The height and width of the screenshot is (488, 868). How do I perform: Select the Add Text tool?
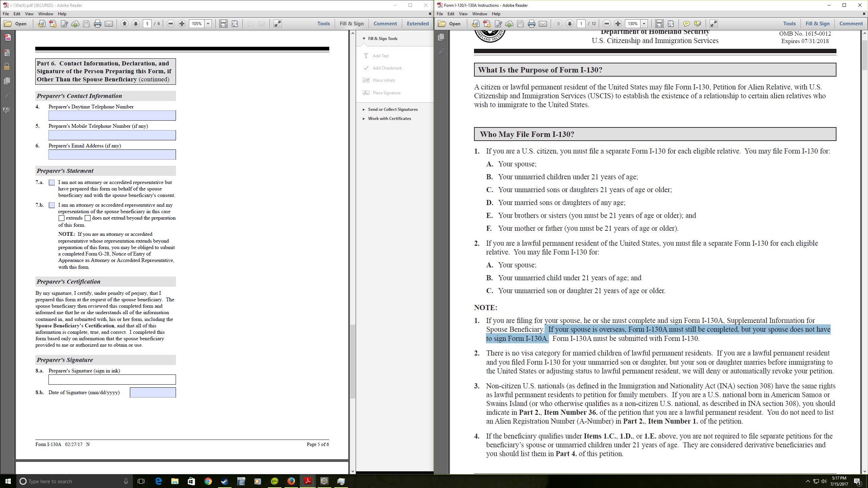pos(376,56)
